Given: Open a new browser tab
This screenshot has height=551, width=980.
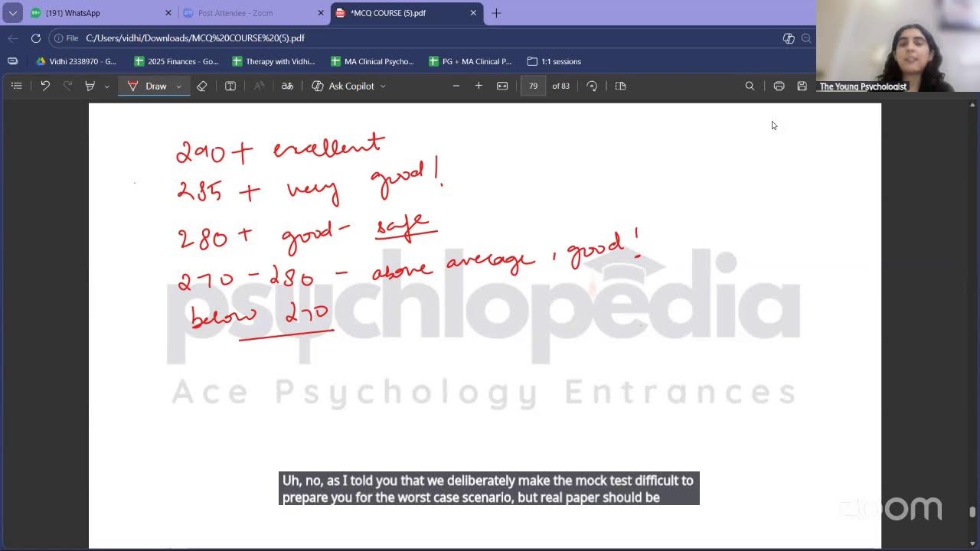Looking at the screenshot, I should tap(496, 13).
